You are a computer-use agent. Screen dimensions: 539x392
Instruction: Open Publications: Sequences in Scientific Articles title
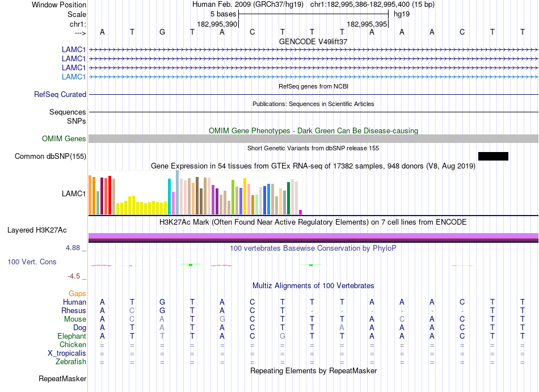313,104
